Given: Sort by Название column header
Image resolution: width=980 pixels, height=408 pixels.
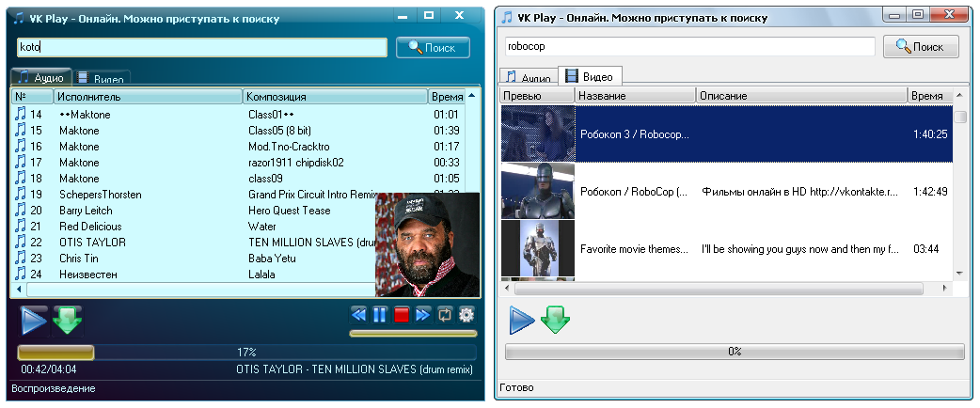Looking at the screenshot, I should click(x=635, y=96).
